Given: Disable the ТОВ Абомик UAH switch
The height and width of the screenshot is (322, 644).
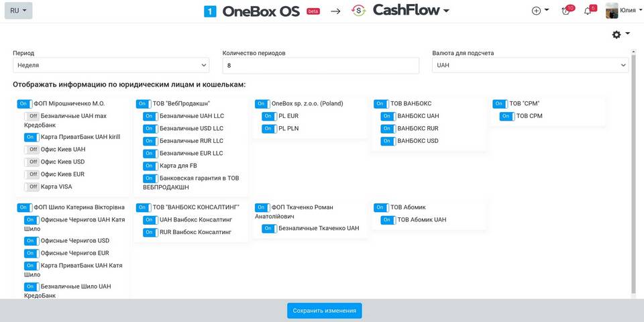Looking at the screenshot, I should 388,220.
